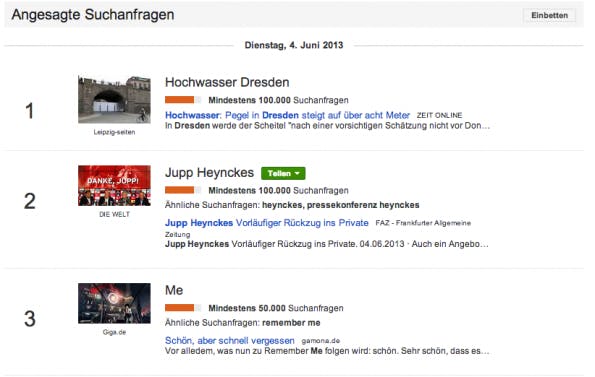Click the Einbetten button
Screen dimensions: 595x377
coord(549,16)
